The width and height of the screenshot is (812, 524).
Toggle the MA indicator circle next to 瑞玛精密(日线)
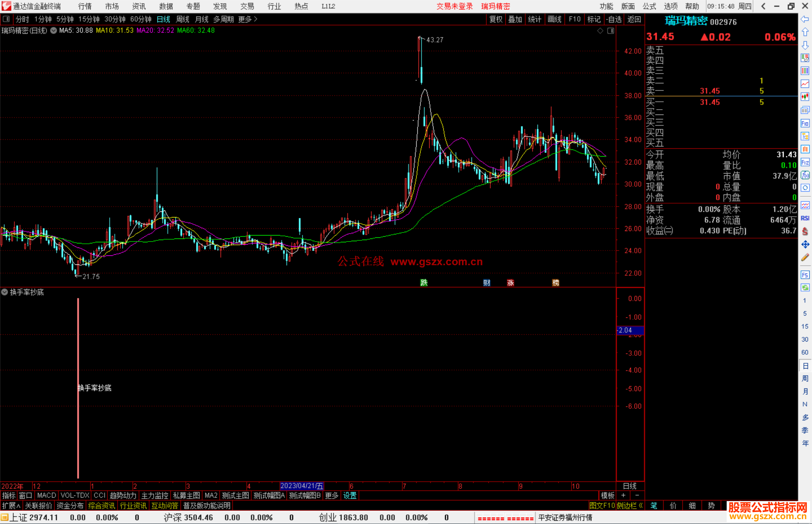click(x=54, y=30)
